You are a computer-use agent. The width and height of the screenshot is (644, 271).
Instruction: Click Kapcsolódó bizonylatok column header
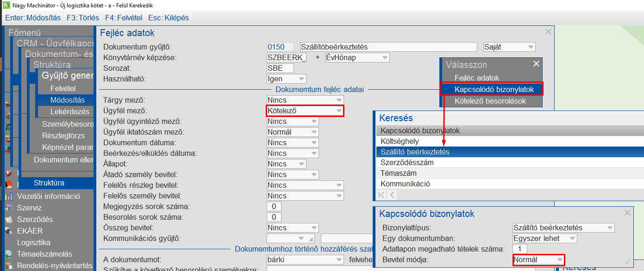pos(510,130)
